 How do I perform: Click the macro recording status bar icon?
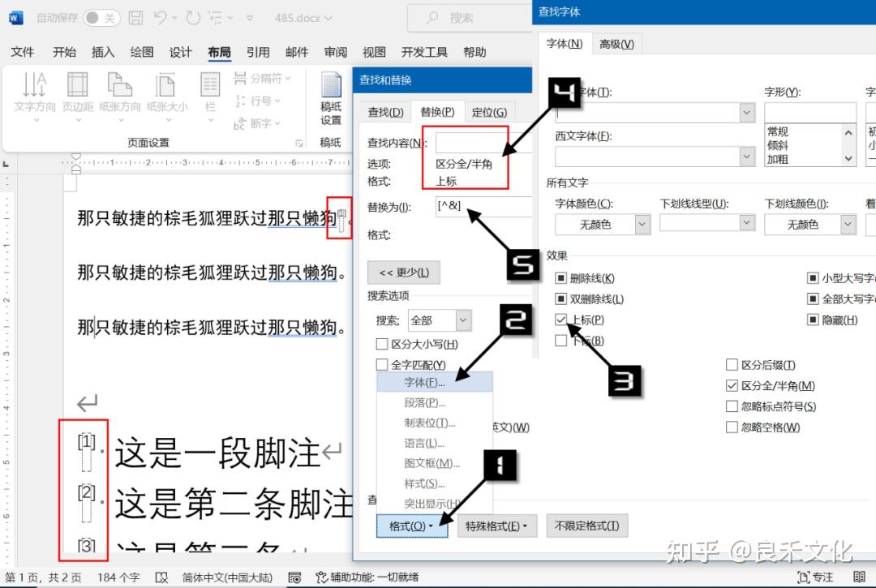point(294,577)
